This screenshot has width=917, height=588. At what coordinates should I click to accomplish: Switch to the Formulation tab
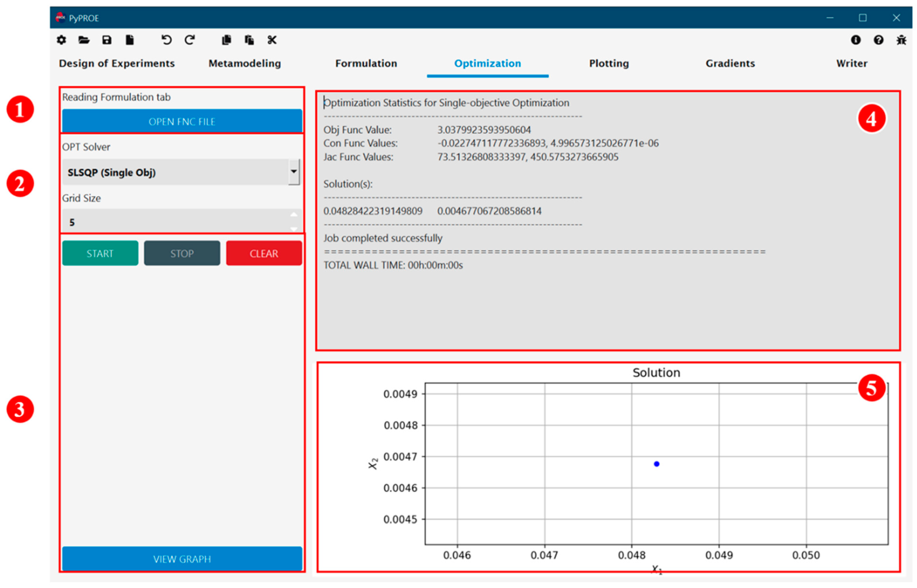tap(366, 63)
